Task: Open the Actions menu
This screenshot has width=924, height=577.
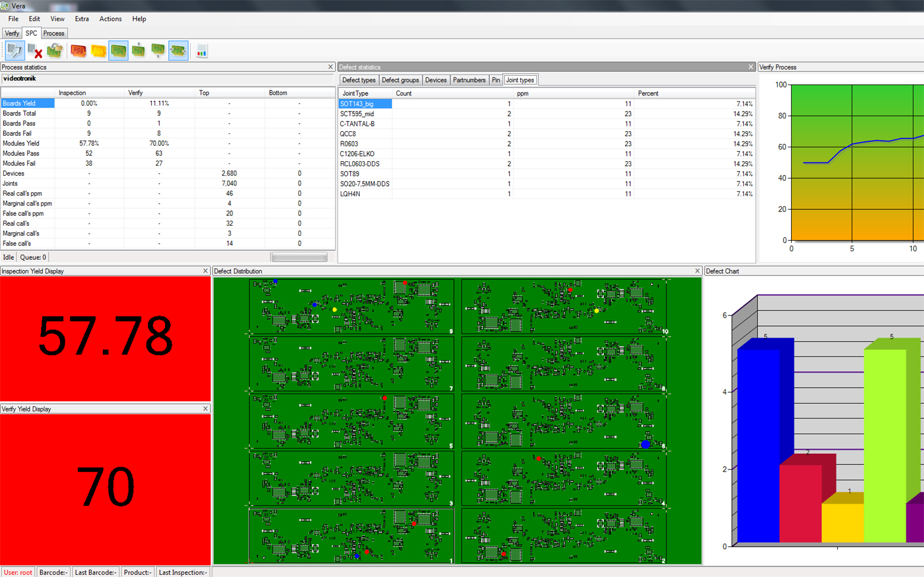Action: pos(110,19)
